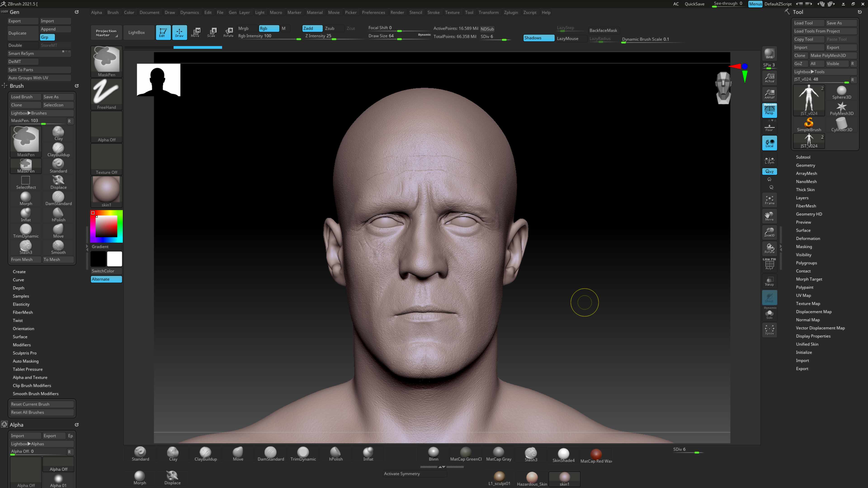Select the Draw mode icon

click(179, 32)
